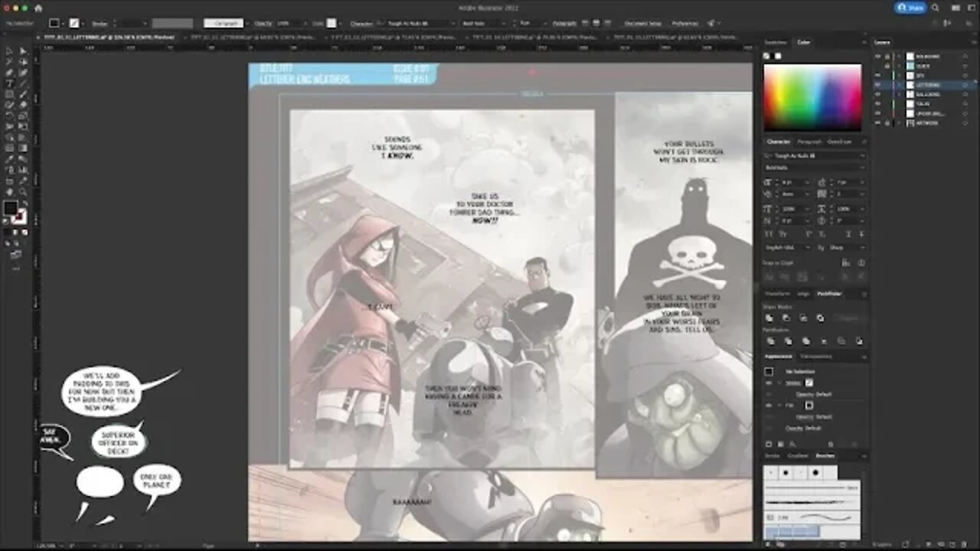Viewport: 980px width, 551px height.
Task: Toggle Stroke visibility in Appearance panel
Action: click(768, 383)
